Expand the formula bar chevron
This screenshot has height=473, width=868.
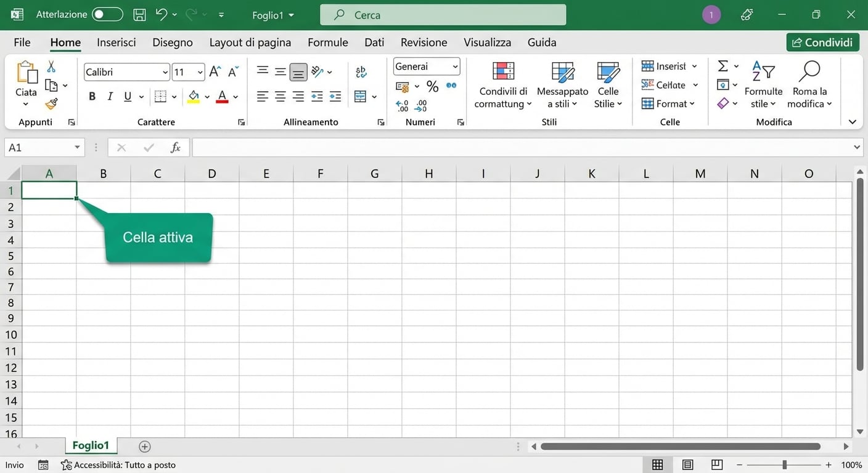coord(857,147)
